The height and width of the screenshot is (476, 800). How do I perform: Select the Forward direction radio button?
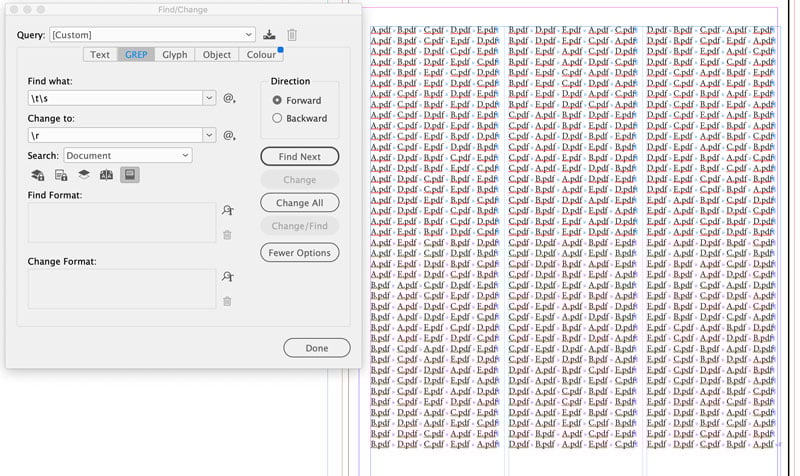coord(278,100)
